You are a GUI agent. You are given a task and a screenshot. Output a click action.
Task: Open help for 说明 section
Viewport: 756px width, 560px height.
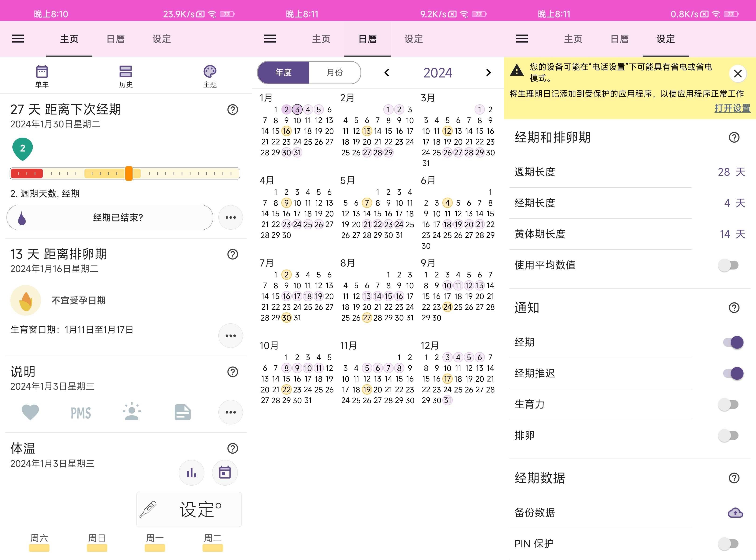[233, 372]
